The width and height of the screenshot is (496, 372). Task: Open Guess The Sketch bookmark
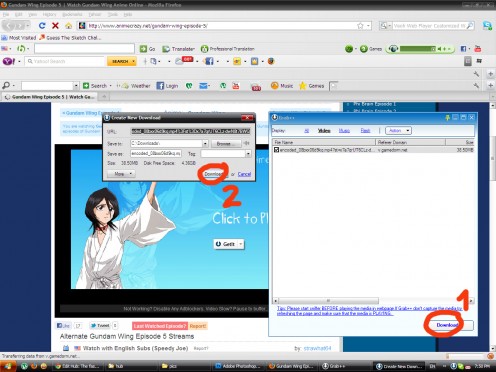[70, 38]
